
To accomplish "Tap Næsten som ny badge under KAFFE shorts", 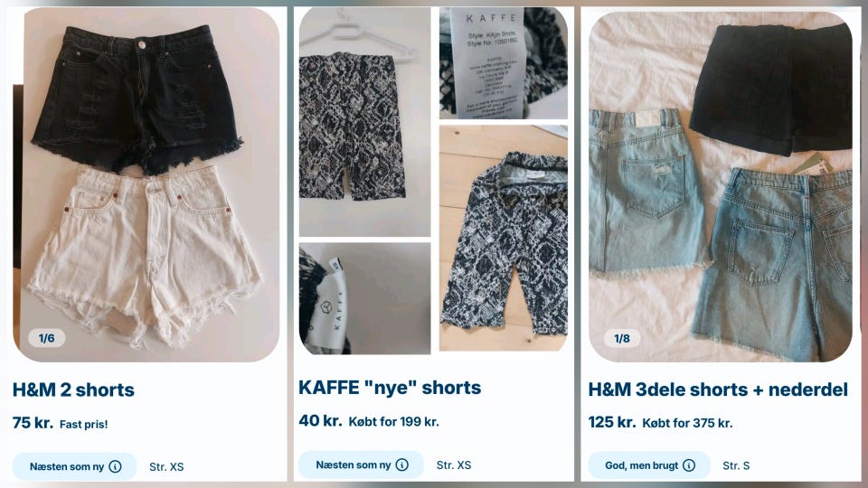I will coord(361,465).
